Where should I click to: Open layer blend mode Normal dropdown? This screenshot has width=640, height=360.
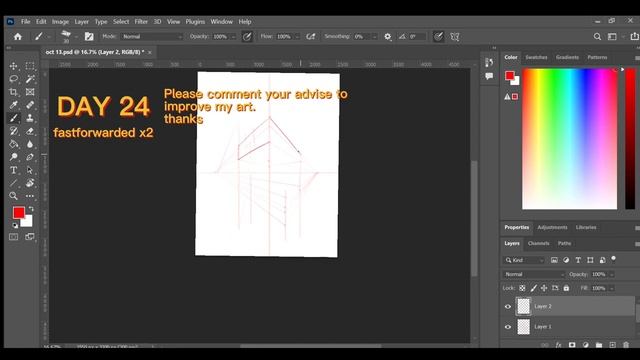tap(533, 274)
